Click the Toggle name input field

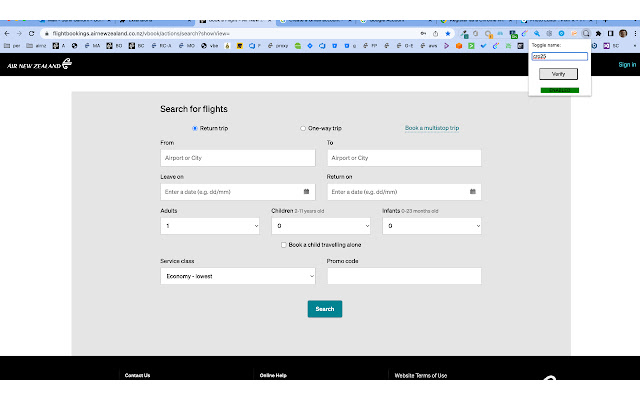[x=560, y=56]
